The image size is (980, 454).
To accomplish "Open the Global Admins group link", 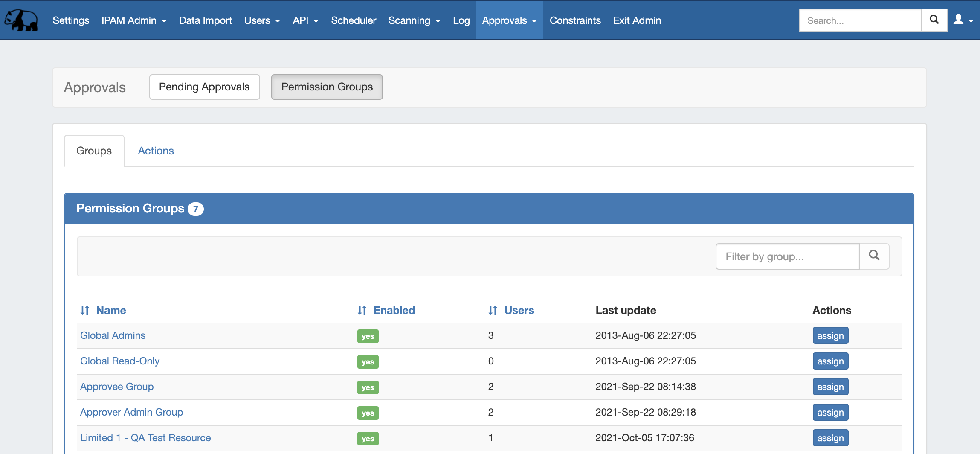I will [113, 335].
